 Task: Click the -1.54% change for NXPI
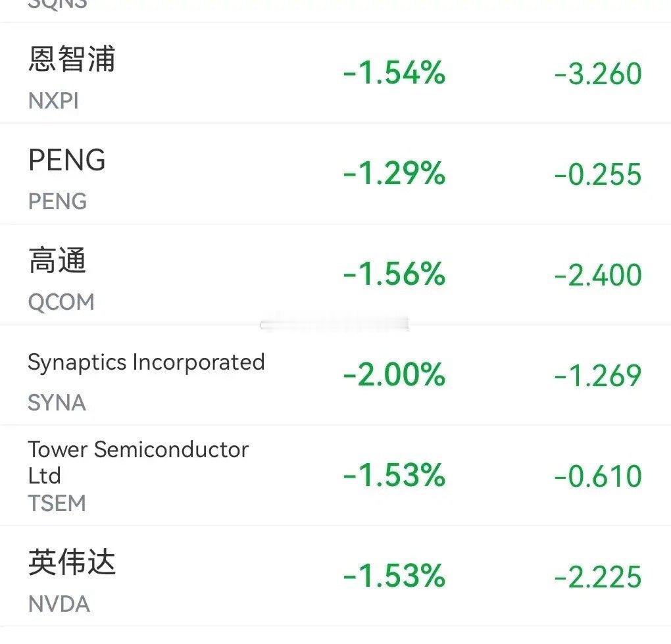coord(394,73)
